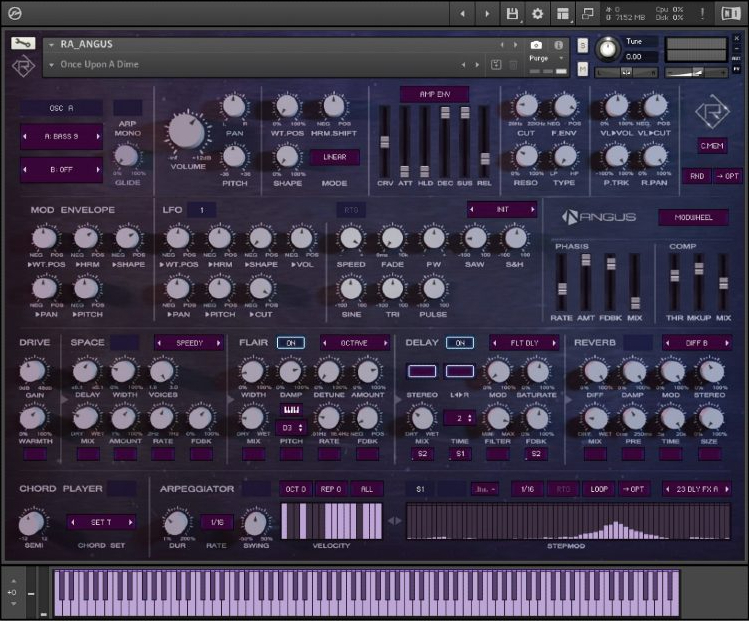Click the save floppy disk icon
The height and width of the screenshot is (621, 749).
tap(513, 14)
